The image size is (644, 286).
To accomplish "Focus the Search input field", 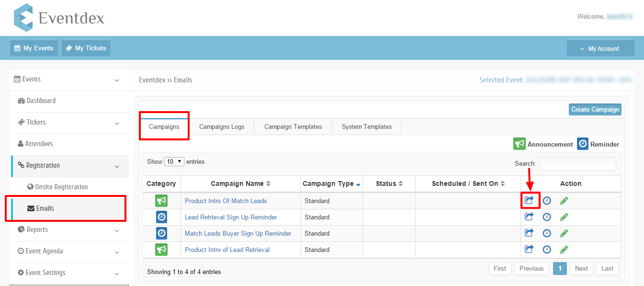I will coord(578,164).
